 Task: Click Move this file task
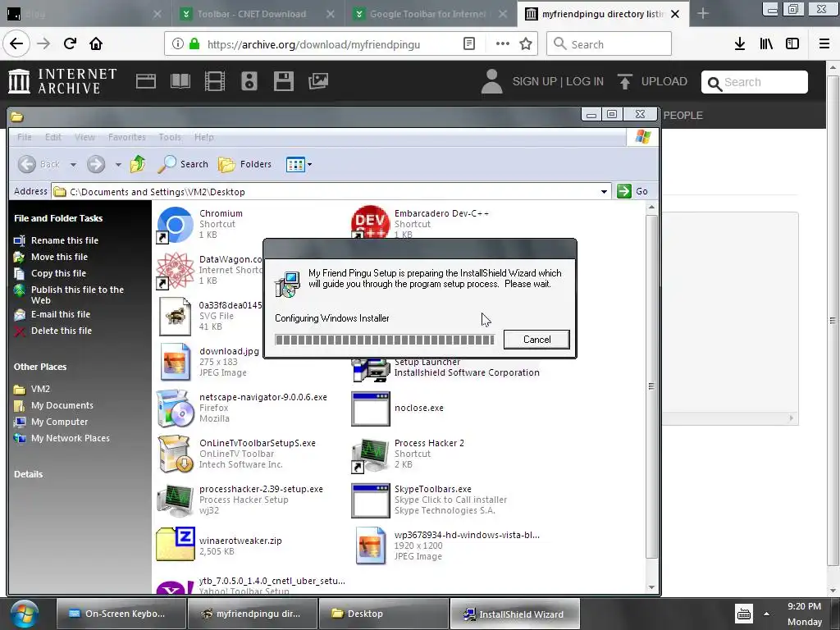tap(59, 257)
